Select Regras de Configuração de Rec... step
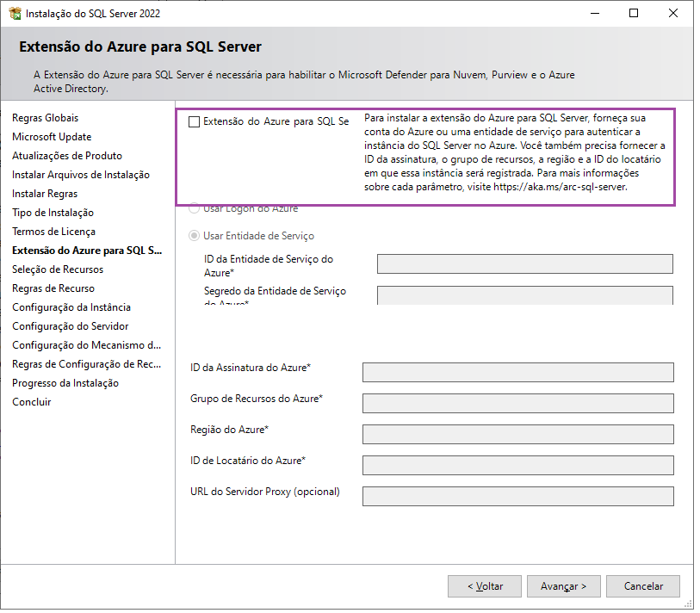Screen dimensions: 700x613 (x=87, y=364)
